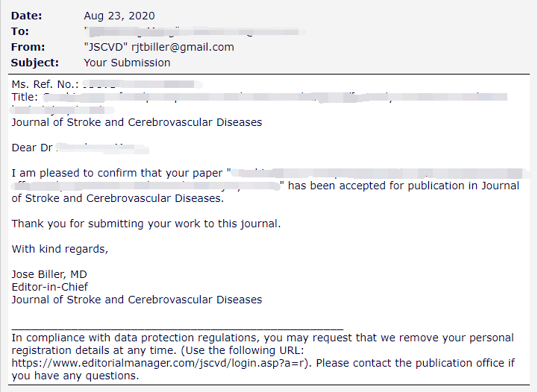Select the Date label in header
Image resolution: width=538 pixels, height=392 pixels.
pos(26,16)
